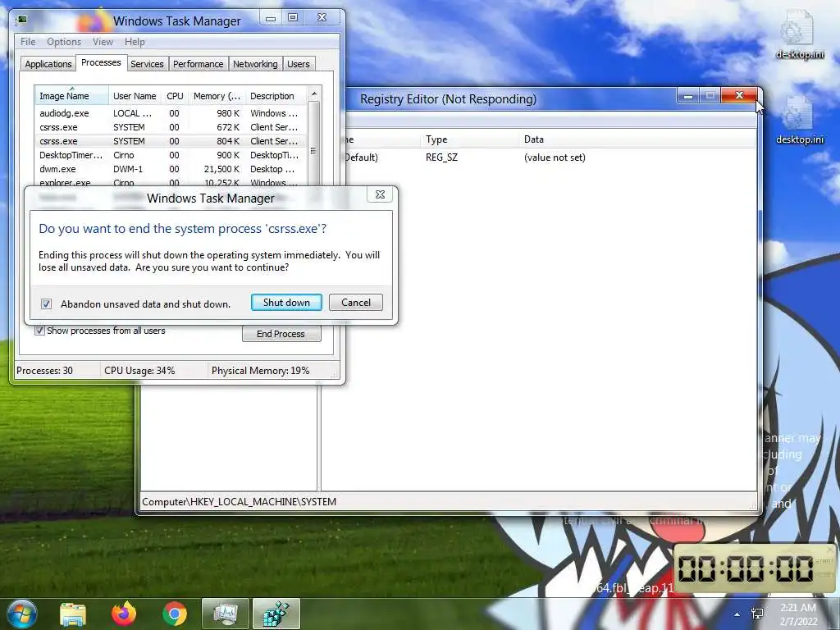The height and width of the screenshot is (630, 840).
Task: Click the Processes: 30 status bar entry
Action: point(57,371)
